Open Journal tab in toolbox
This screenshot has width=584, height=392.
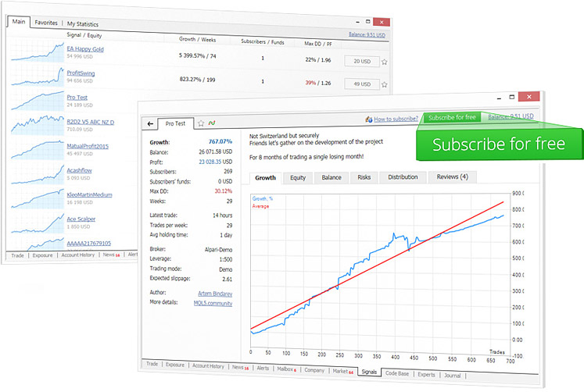[x=452, y=376]
